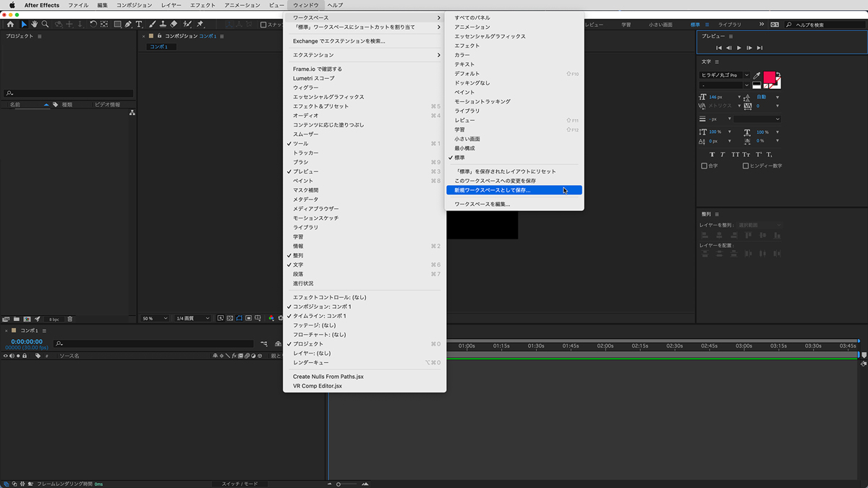Select the Horizontal Type tool

(139, 25)
